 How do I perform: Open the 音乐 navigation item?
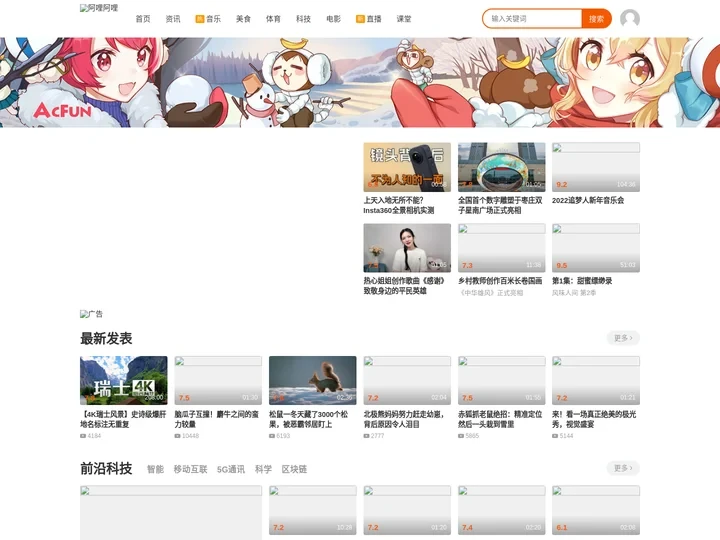[x=213, y=19]
